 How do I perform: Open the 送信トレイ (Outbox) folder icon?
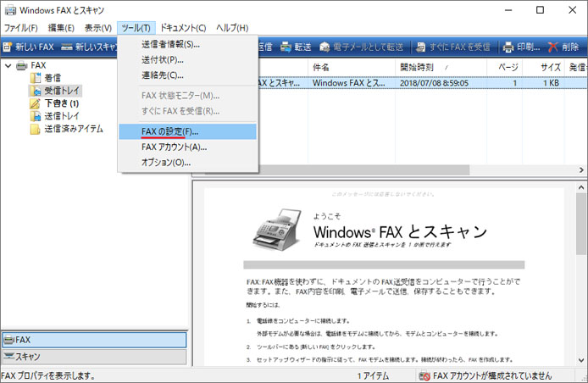(x=36, y=116)
